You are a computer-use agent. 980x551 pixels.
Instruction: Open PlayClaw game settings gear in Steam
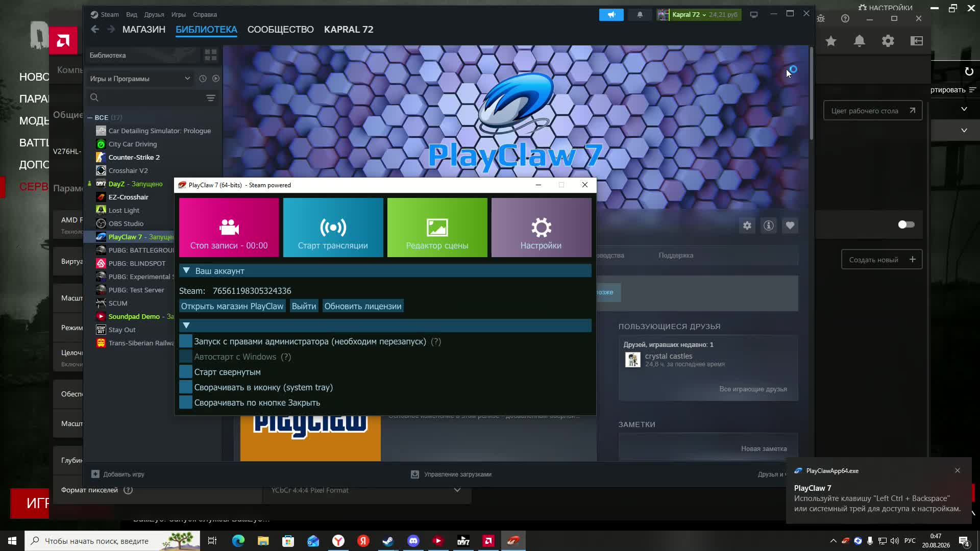(x=747, y=226)
